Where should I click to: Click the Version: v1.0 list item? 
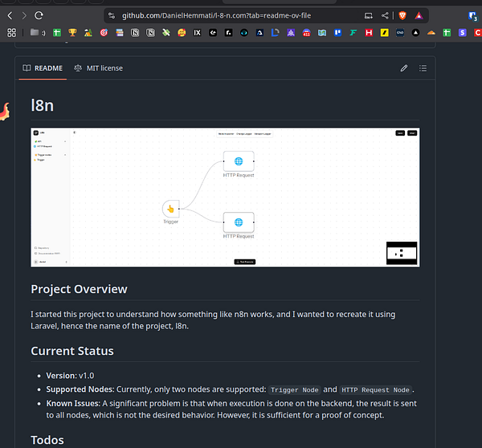pos(70,376)
